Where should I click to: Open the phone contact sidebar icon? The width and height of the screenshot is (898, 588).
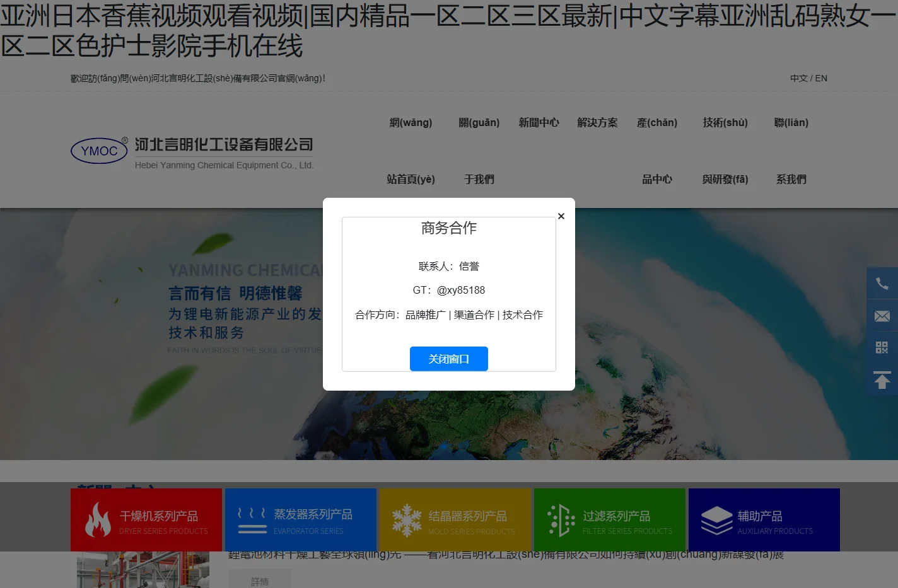click(x=882, y=284)
